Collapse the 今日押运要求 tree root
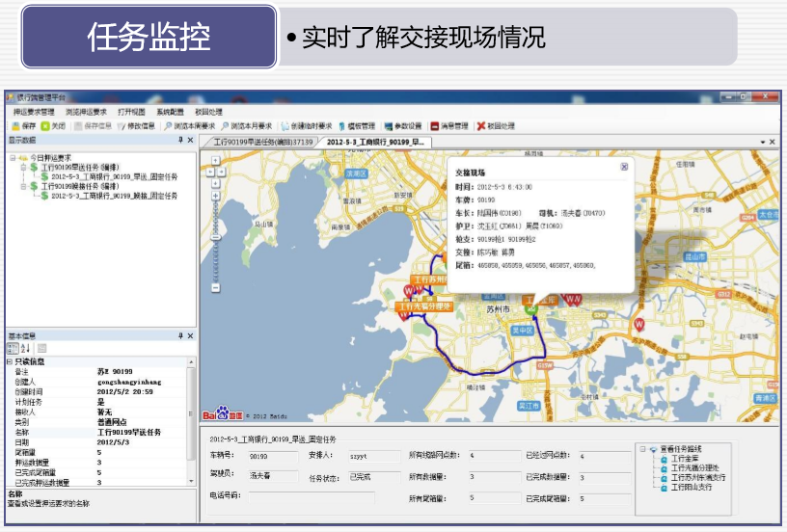Screen dimensions: 787x532 [13, 157]
